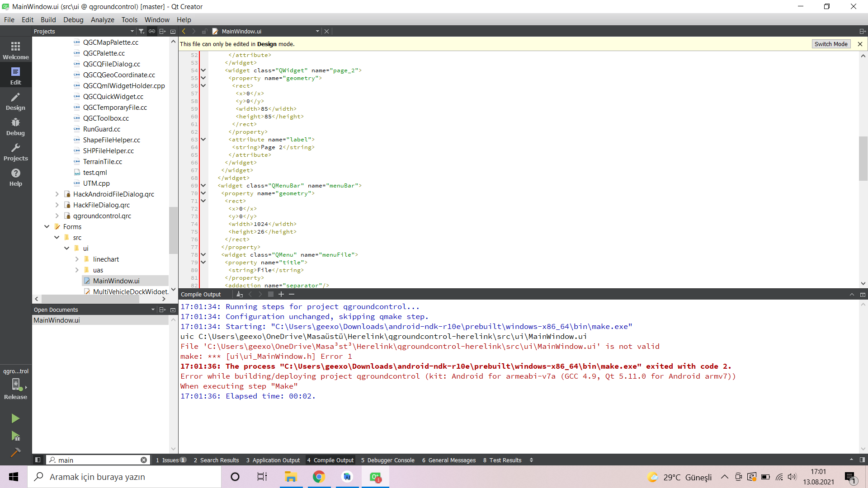The height and width of the screenshot is (488, 868).
Task: Open the MainWindow.ui document dropdown
Action: [x=317, y=31]
